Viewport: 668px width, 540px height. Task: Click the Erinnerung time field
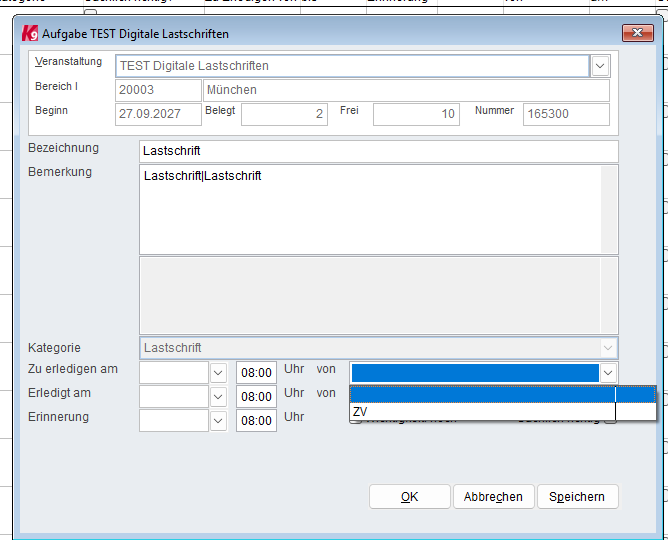click(x=257, y=421)
